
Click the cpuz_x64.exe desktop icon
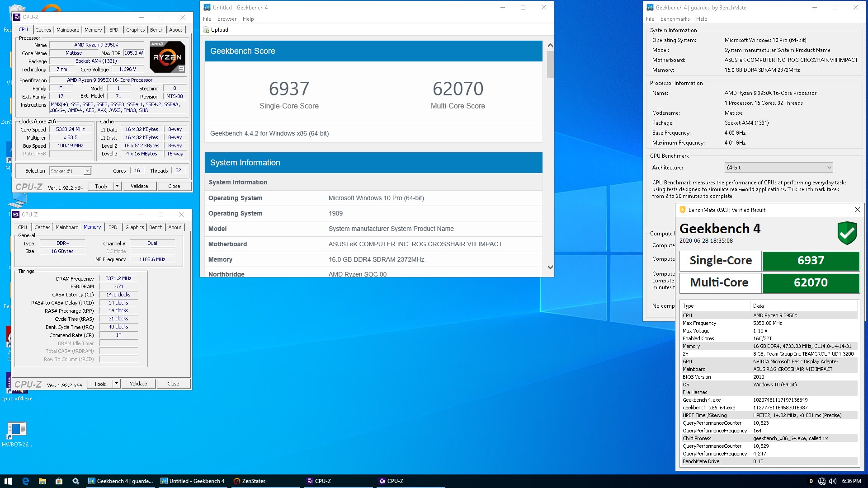click(x=17, y=386)
